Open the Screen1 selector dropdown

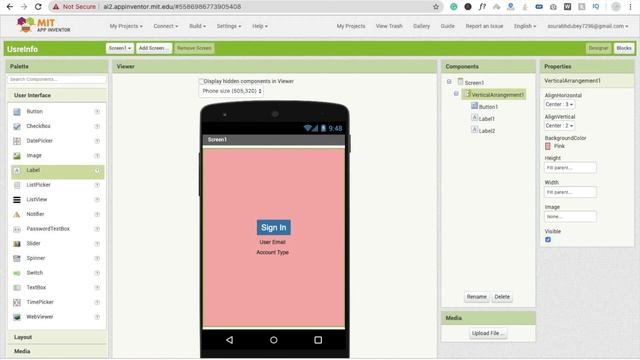coord(120,48)
